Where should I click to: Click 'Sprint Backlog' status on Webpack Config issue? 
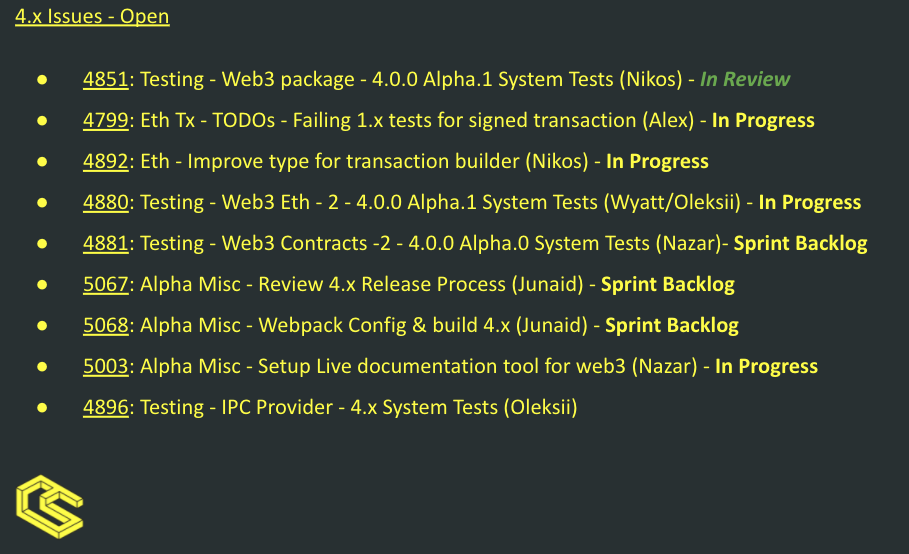coord(672,326)
